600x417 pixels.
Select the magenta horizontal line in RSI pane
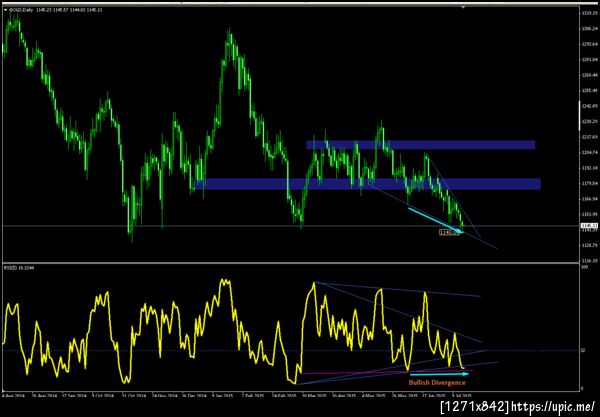[386, 372]
